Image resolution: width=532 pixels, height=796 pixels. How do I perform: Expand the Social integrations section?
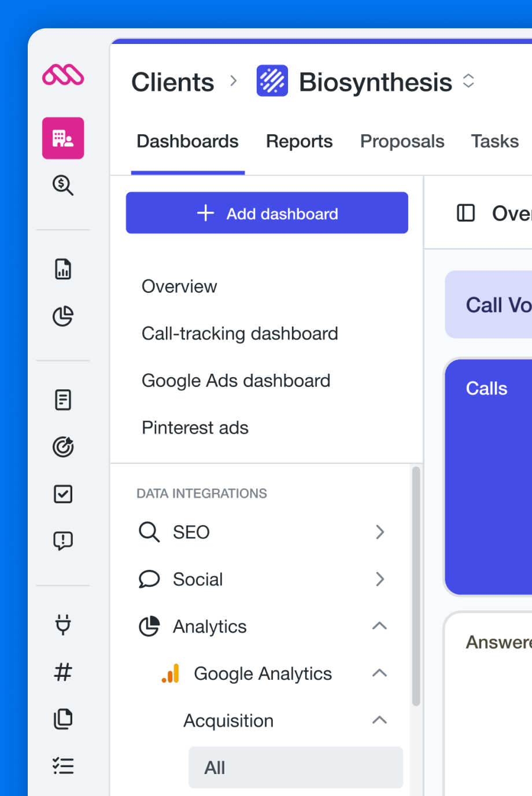pos(379,579)
